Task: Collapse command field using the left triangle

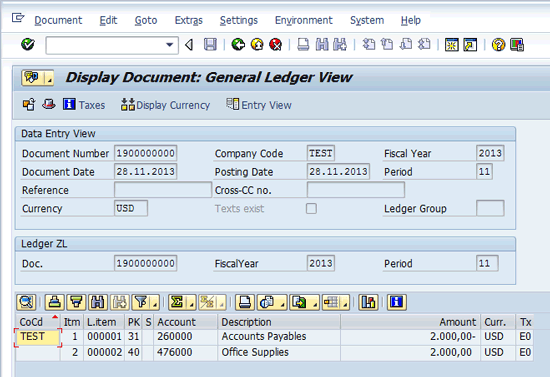Action: [x=189, y=45]
